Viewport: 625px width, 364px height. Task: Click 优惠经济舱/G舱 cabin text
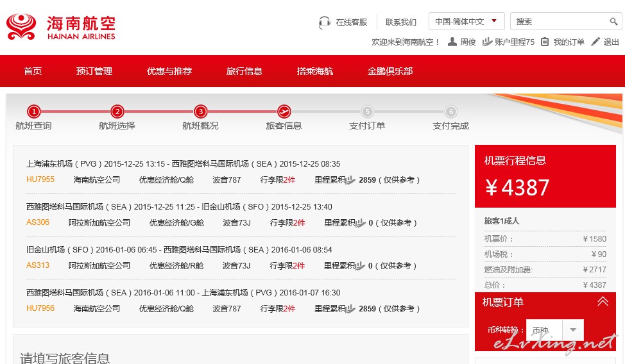(176, 223)
